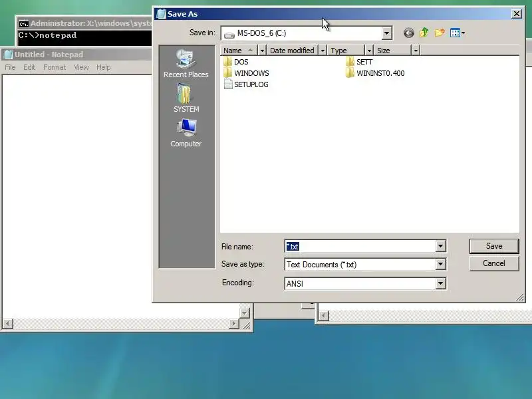Image resolution: width=532 pixels, height=399 pixels.
Task: Expand the Save as type dropdown
Action: (440, 264)
